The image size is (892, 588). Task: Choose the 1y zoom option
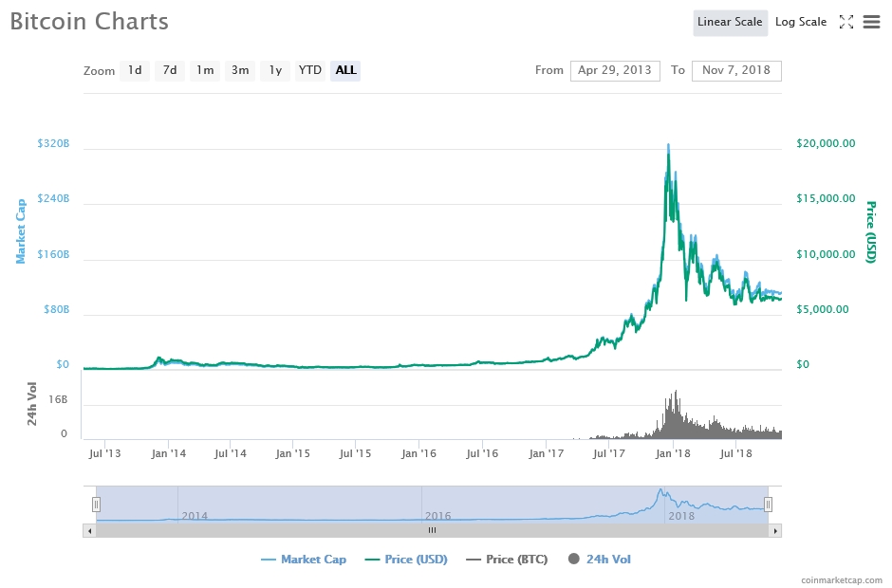point(275,70)
